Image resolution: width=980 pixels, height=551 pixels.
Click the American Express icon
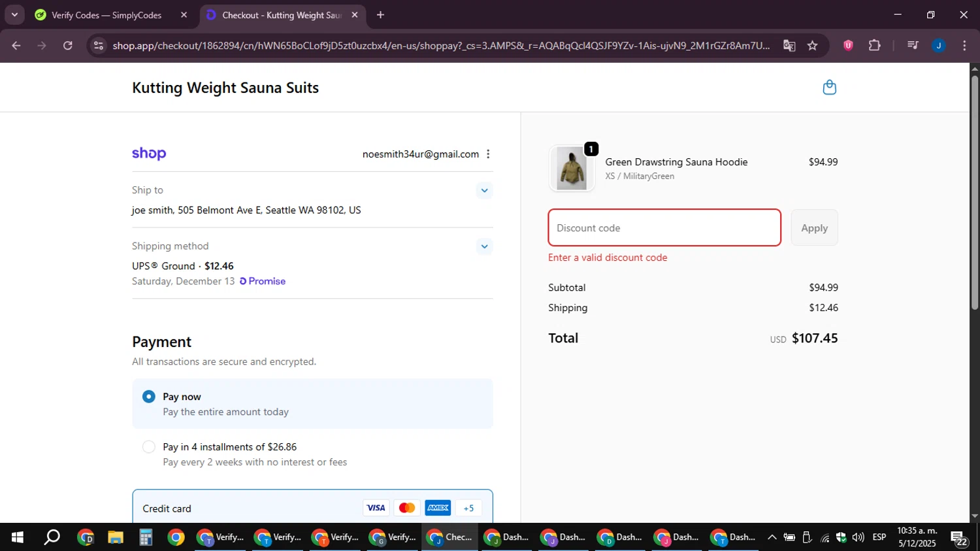pos(438,508)
